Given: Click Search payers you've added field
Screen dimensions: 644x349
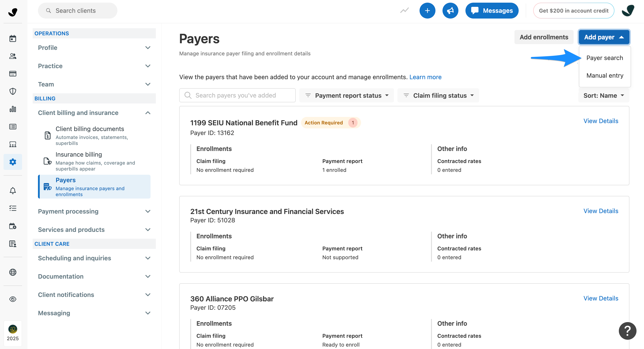Looking at the screenshot, I should [237, 96].
